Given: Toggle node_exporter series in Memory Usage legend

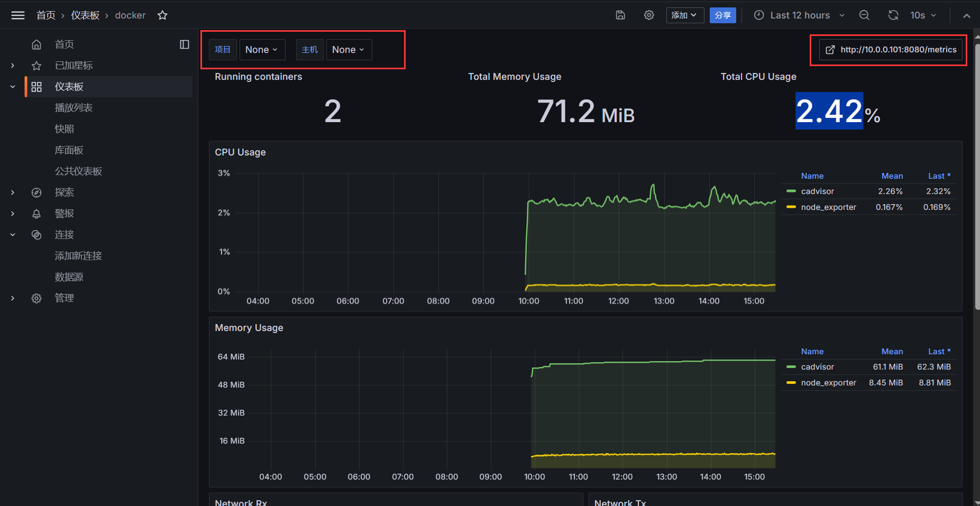Looking at the screenshot, I should click(x=828, y=383).
